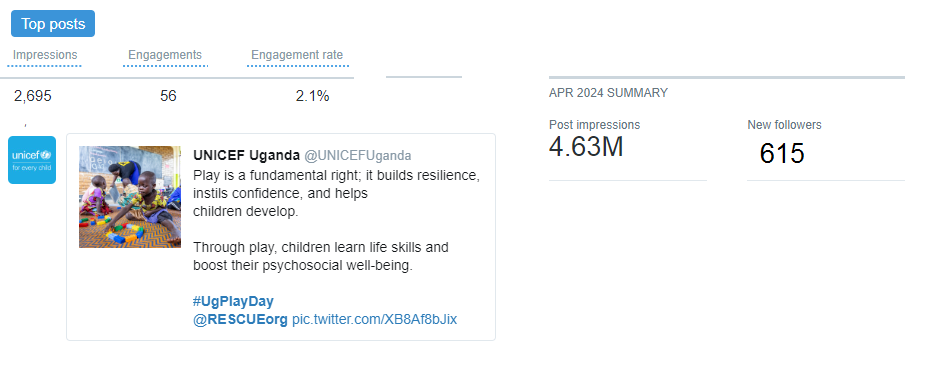Open the #UgPlayDay hashtag
This screenshot has height=365, width=937.
click(233, 301)
